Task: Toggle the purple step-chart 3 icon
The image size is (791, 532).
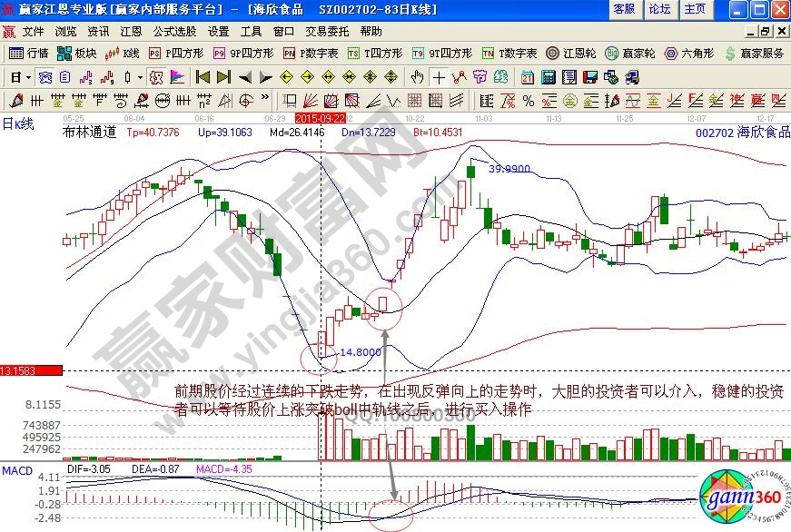Action: click(x=85, y=77)
